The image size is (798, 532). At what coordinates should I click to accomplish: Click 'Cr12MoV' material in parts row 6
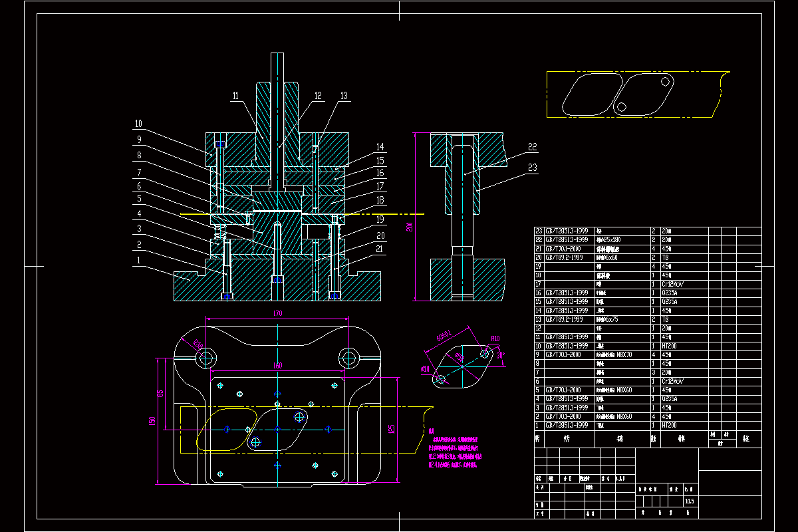(x=672, y=381)
